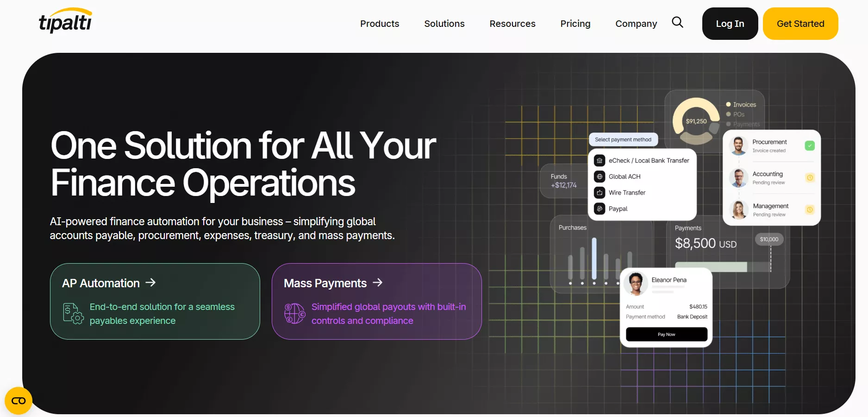Click the Paypal icon
The height and width of the screenshot is (417, 868).
[x=599, y=209]
